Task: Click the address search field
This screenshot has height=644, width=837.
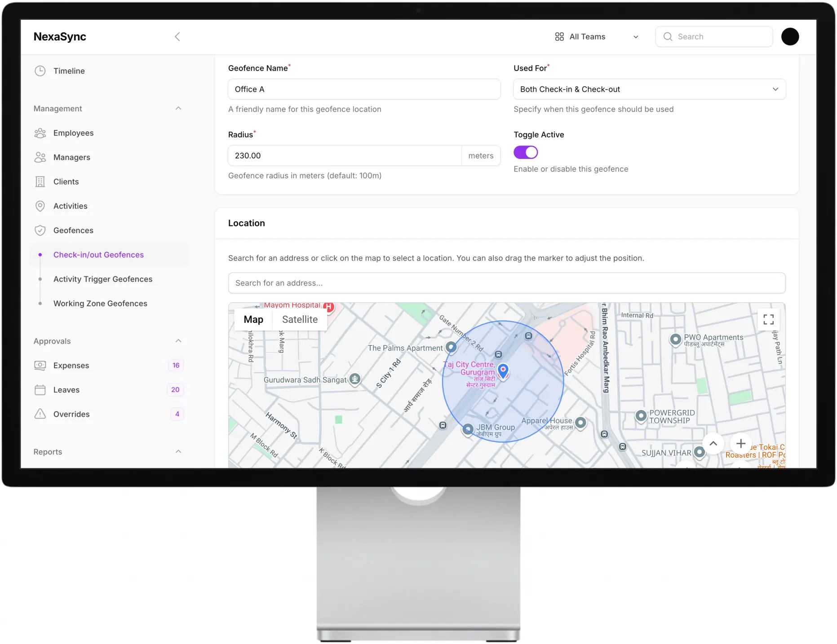Action: pos(506,283)
